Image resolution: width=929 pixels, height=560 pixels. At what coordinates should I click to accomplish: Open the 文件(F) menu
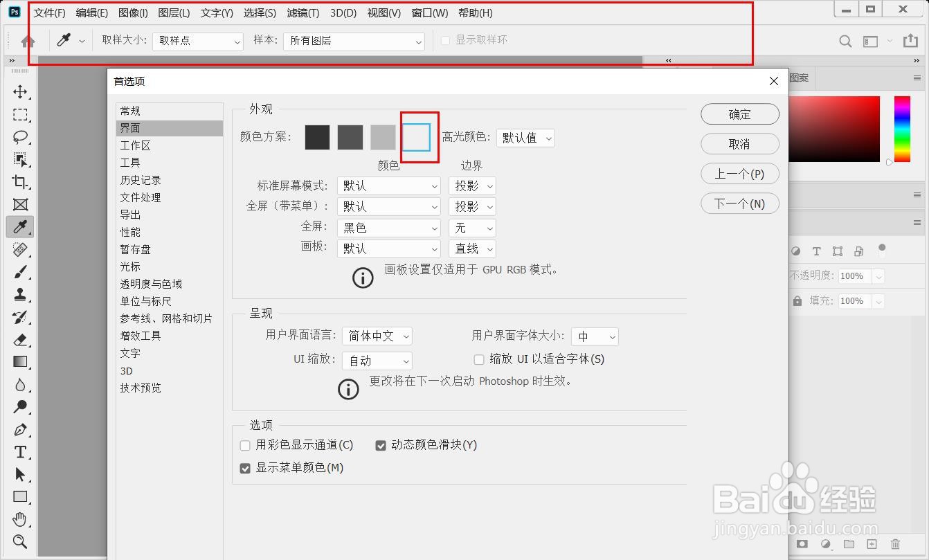click(x=50, y=12)
